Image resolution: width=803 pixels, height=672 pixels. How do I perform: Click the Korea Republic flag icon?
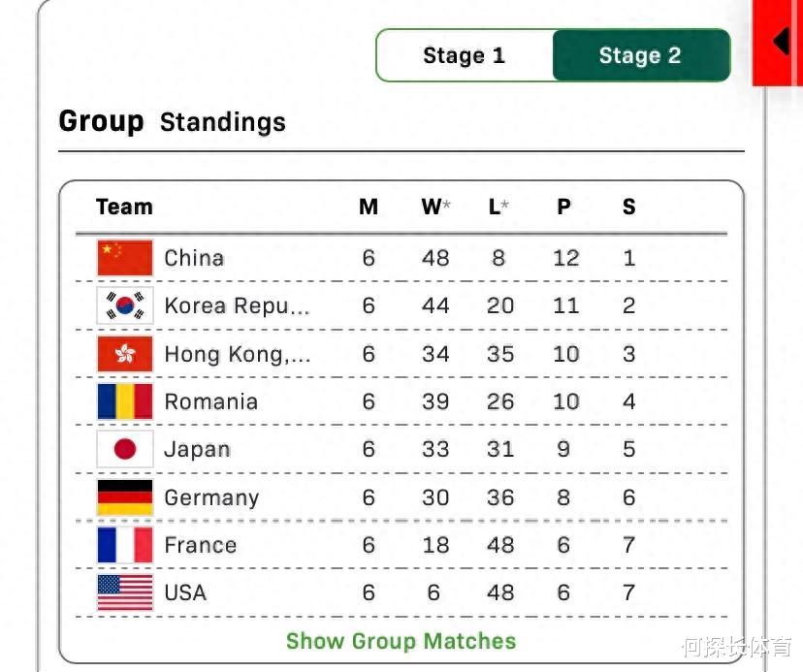pos(125,305)
